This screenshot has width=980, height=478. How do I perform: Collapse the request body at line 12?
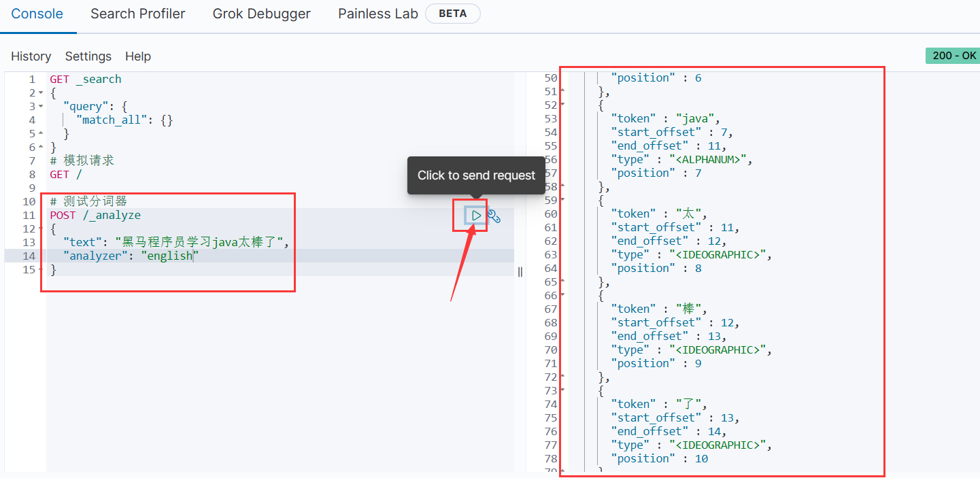[x=41, y=229]
